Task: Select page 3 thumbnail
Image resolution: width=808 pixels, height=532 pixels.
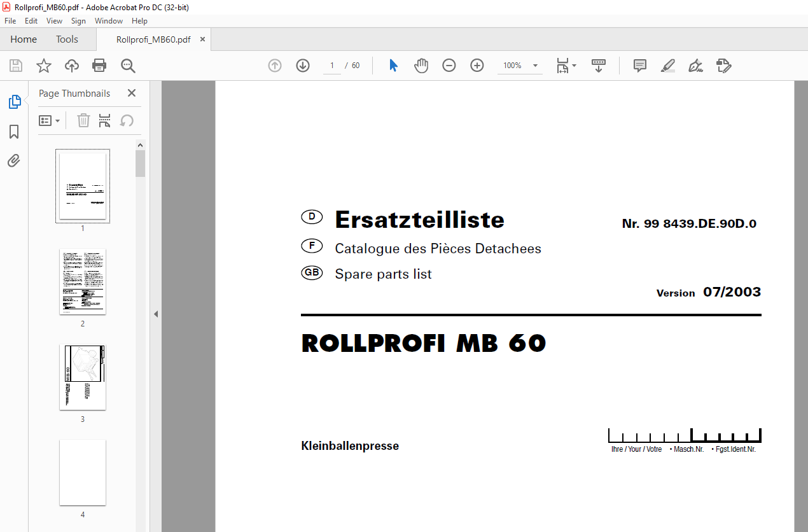Action: point(83,377)
